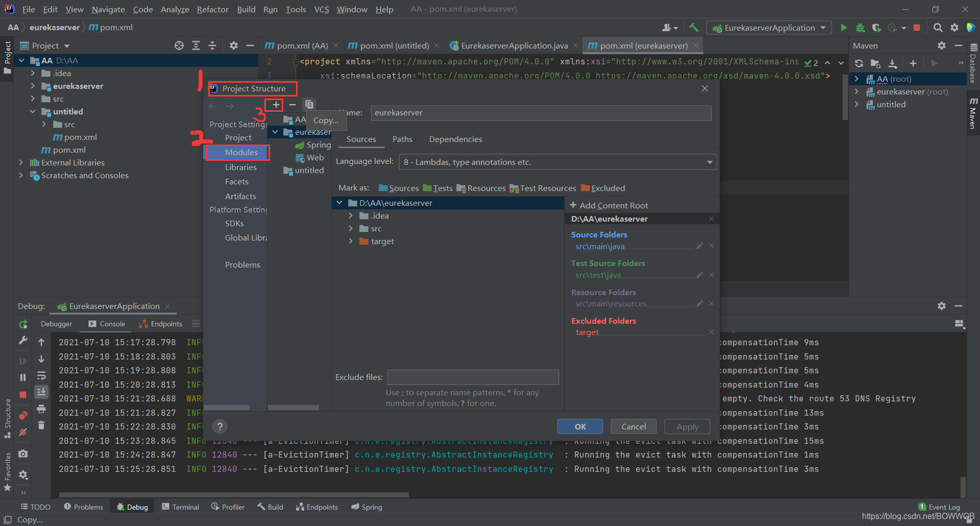Click expand all icon in Project panel
Viewport: 980px width, 526px height.
pyautogui.click(x=196, y=45)
